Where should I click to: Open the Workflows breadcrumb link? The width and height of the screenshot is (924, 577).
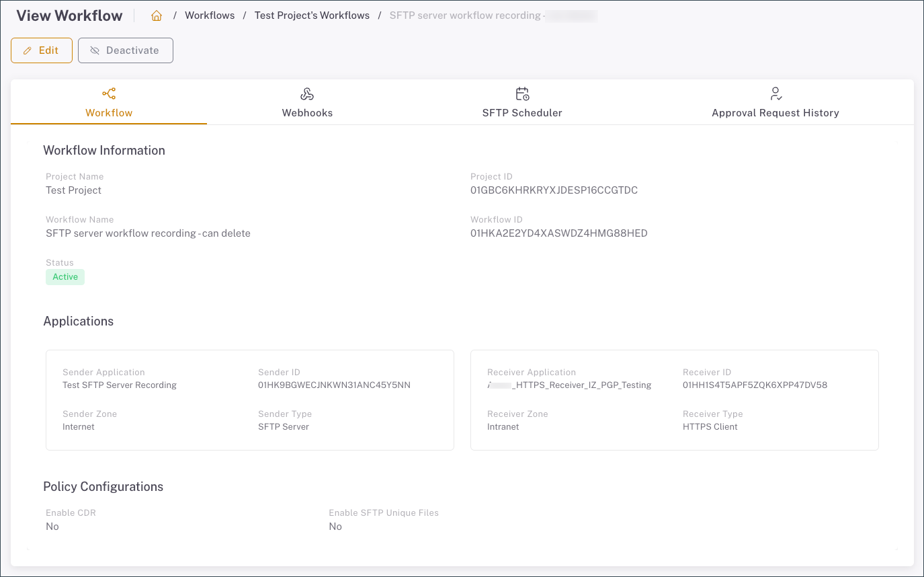(x=210, y=15)
